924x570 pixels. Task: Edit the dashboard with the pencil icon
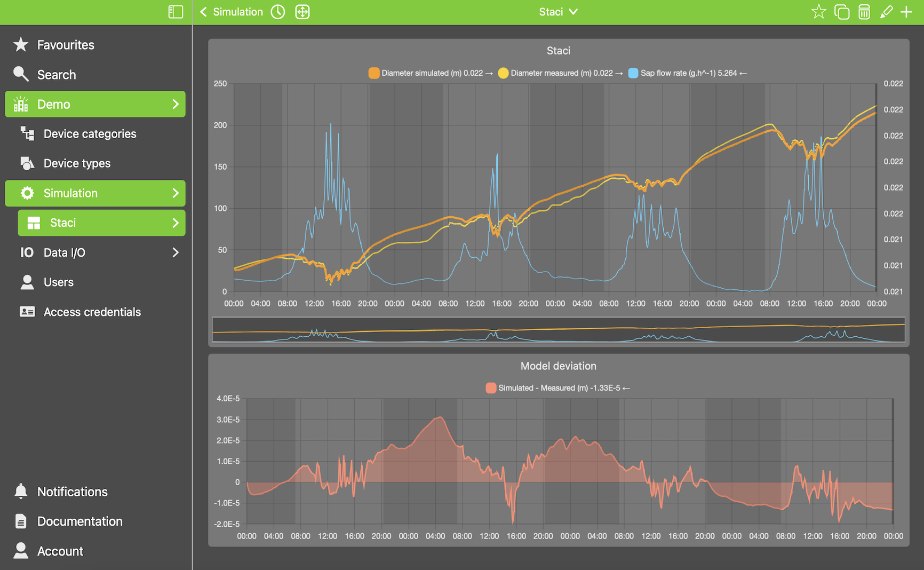click(x=887, y=11)
